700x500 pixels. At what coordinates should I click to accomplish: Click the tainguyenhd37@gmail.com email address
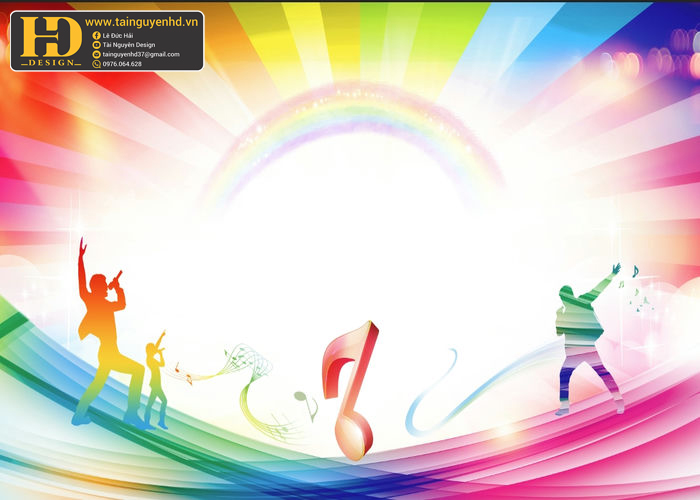coord(141,54)
